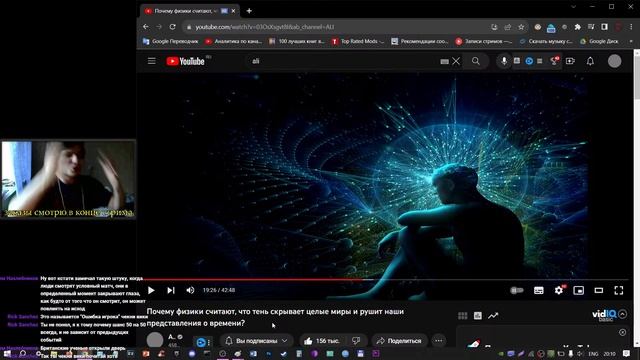The height and width of the screenshot is (360, 640).
Task: Open the tab search chevron in the title bar
Action: [x=573, y=7]
